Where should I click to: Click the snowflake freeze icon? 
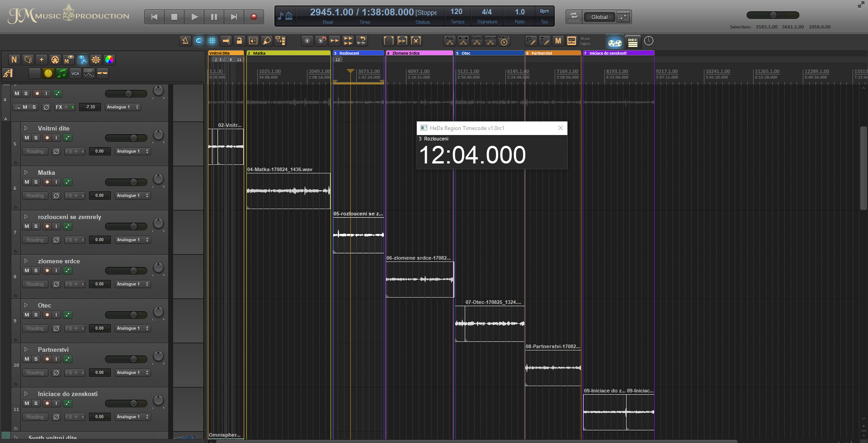click(x=307, y=41)
